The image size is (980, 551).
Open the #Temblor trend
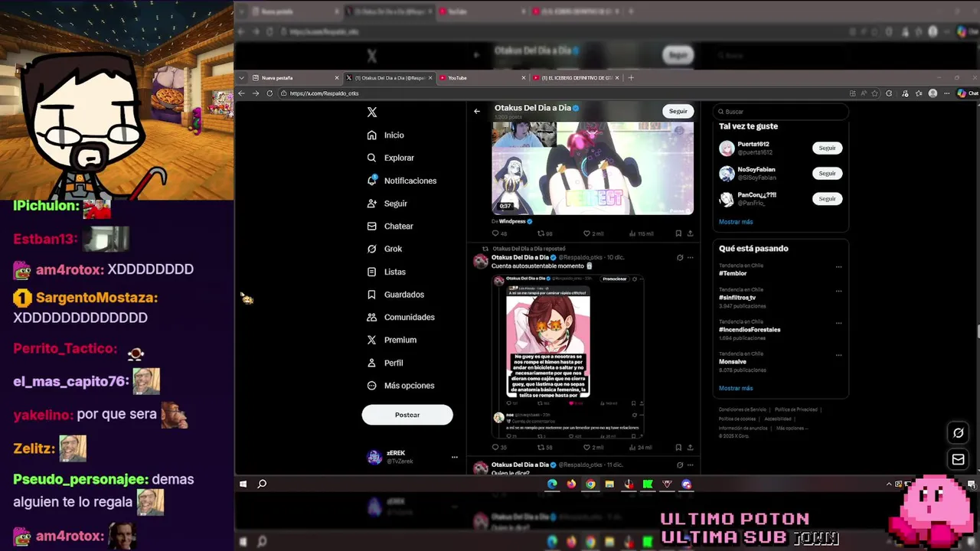tap(733, 273)
